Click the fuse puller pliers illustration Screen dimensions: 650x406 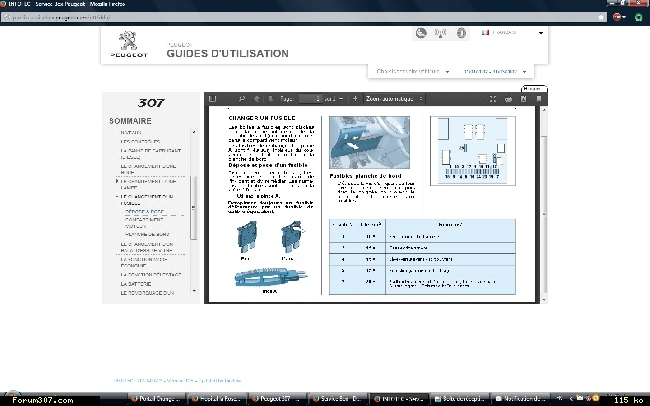[271, 278]
